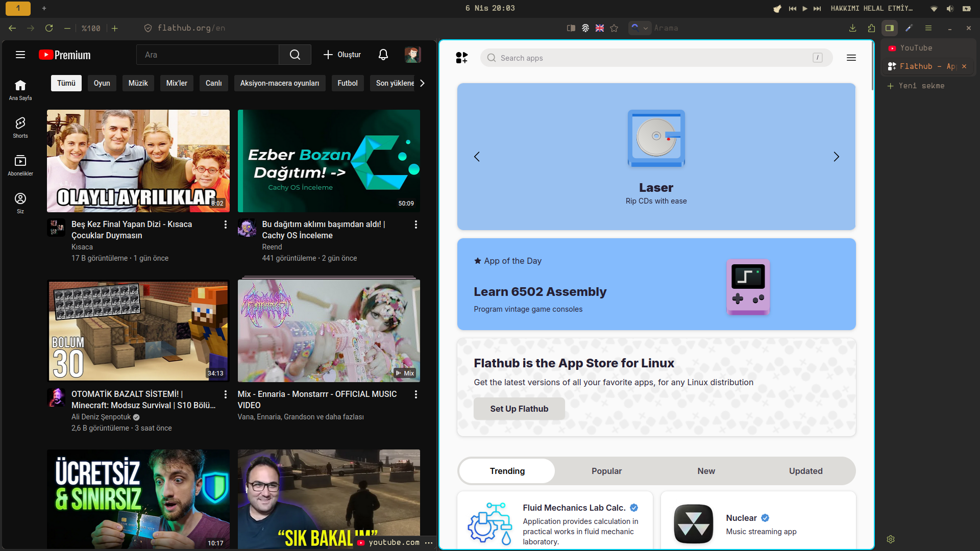
Task: Switch to the Trending tab on Flathub
Action: 507,471
